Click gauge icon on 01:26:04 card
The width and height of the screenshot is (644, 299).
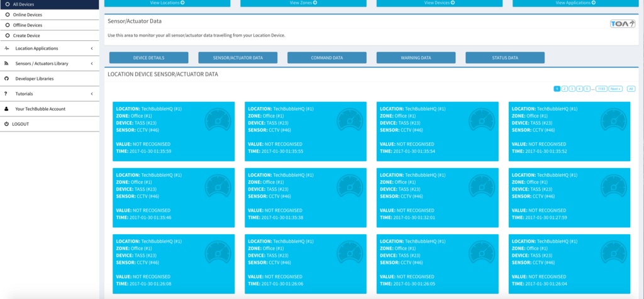tap(614, 252)
